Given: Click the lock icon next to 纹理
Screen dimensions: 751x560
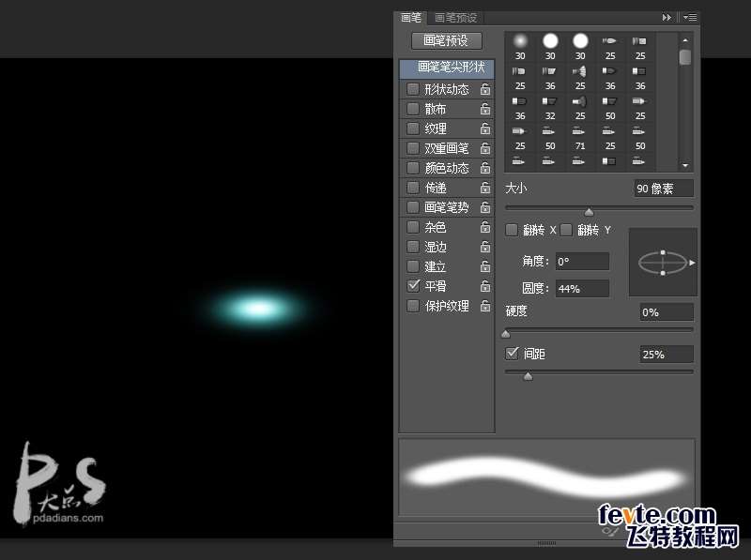Looking at the screenshot, I should click(x=485, y=129).
